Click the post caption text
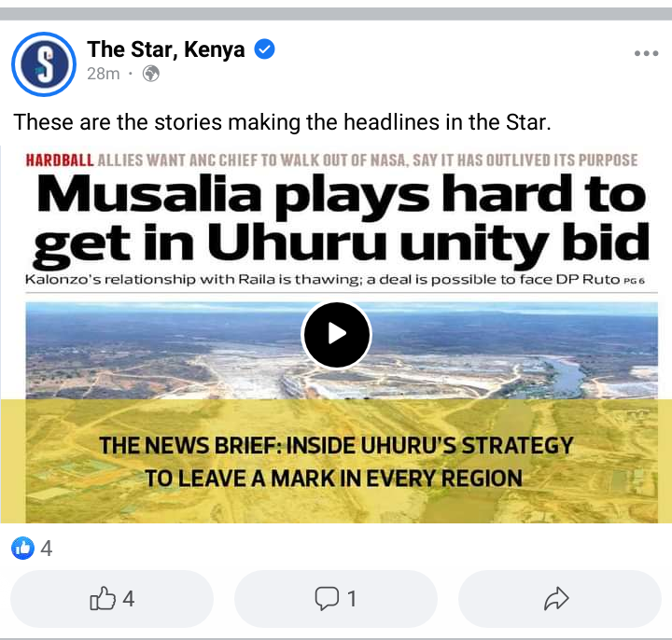Image resolution: width=672 pixels, height=640 pixels. [282, 122]
